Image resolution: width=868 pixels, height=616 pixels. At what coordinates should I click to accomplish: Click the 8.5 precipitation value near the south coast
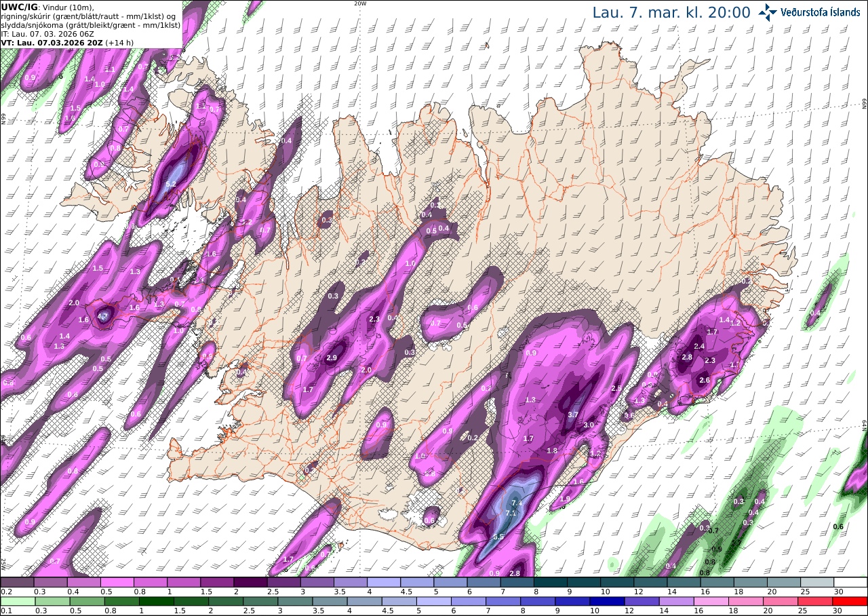498,537
